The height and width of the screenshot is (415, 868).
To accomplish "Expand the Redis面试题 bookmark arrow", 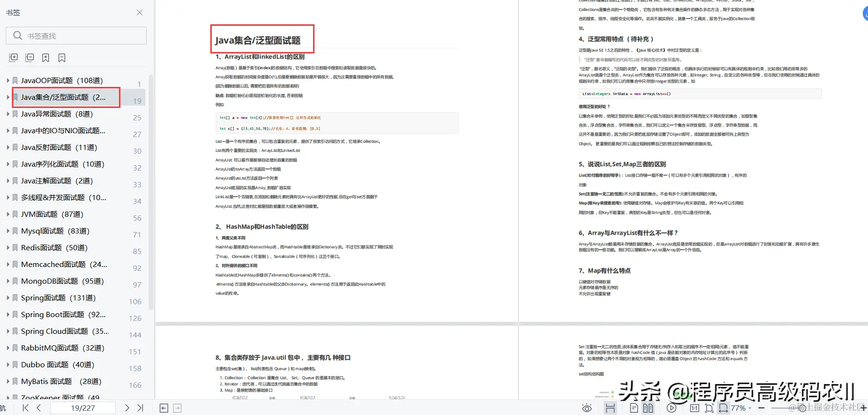I will [x=8, y=247].
